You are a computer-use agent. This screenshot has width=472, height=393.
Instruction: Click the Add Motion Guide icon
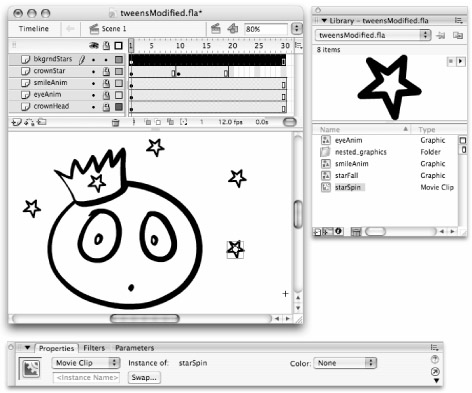pos(29,122)
